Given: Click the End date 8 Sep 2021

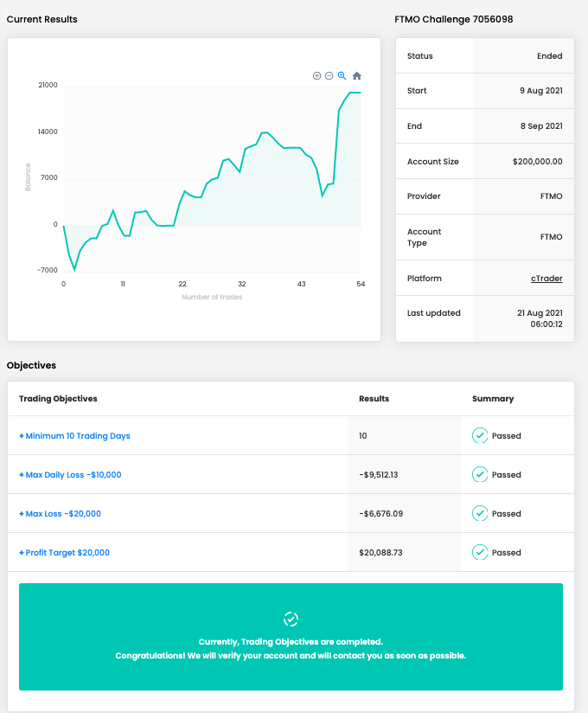Looking at the screenshot, I should click(x=541, y=126).
